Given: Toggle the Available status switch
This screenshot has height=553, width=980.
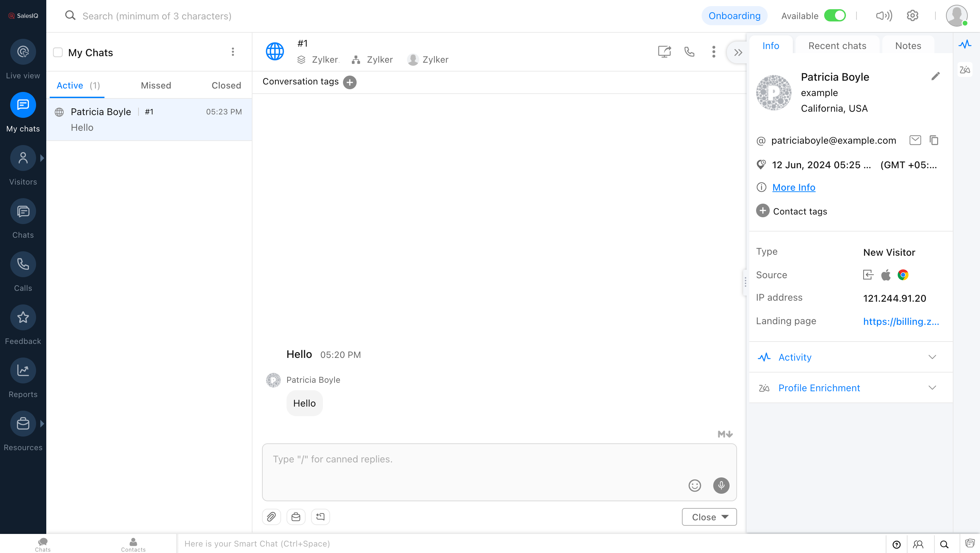Looking at the screenshot, I should (835, 16).
